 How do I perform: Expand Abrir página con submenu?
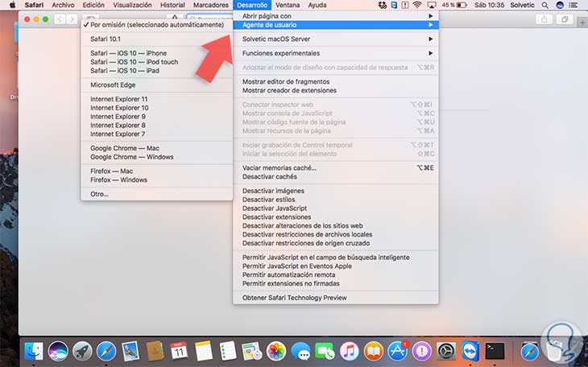(335, 16)
